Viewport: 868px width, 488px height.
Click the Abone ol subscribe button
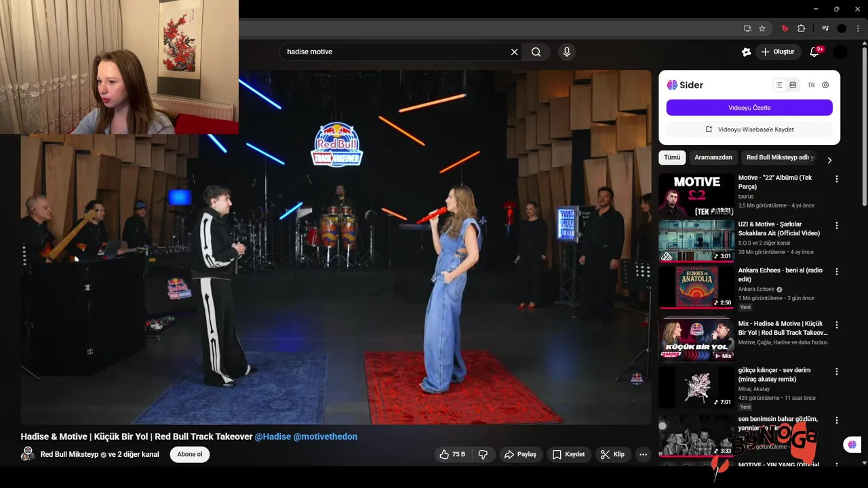(190, 454)
